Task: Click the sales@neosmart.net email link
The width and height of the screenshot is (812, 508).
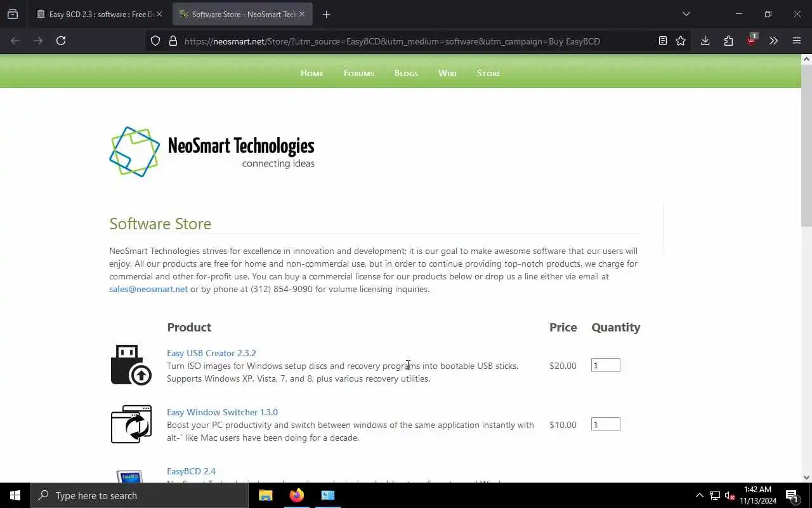Action: 148,289
